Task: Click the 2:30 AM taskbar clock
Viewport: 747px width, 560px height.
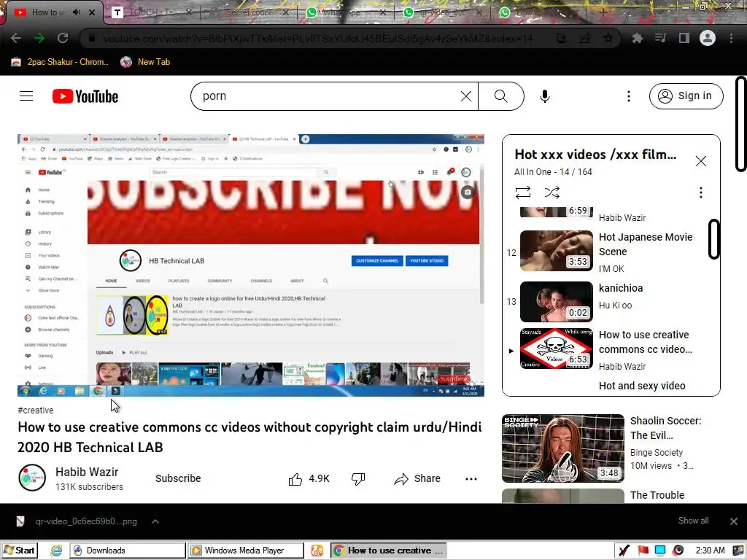Action: [x=710, y=551]
